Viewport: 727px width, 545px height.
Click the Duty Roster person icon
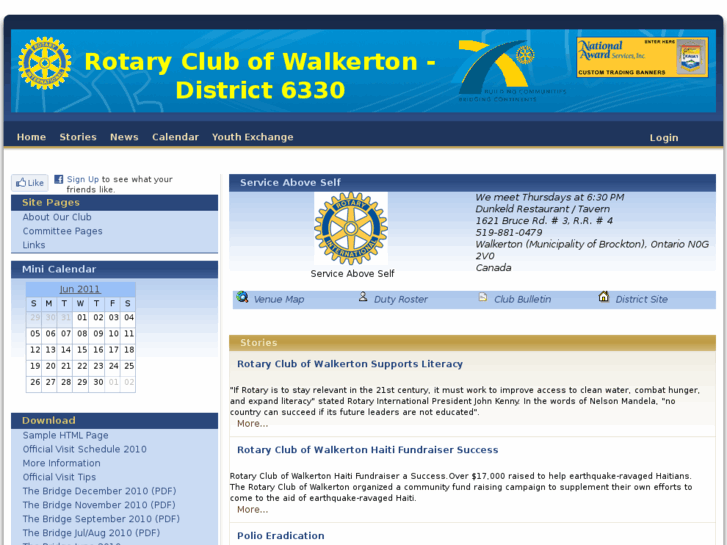(x=363, y=296)
